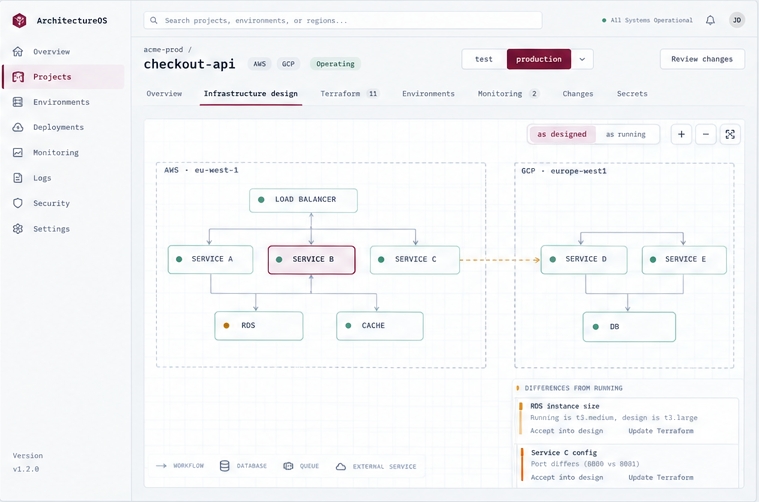The height and width of the screenshot is (502, 759).
Task: Click the GCP tag badge
Action: point(288,64)
